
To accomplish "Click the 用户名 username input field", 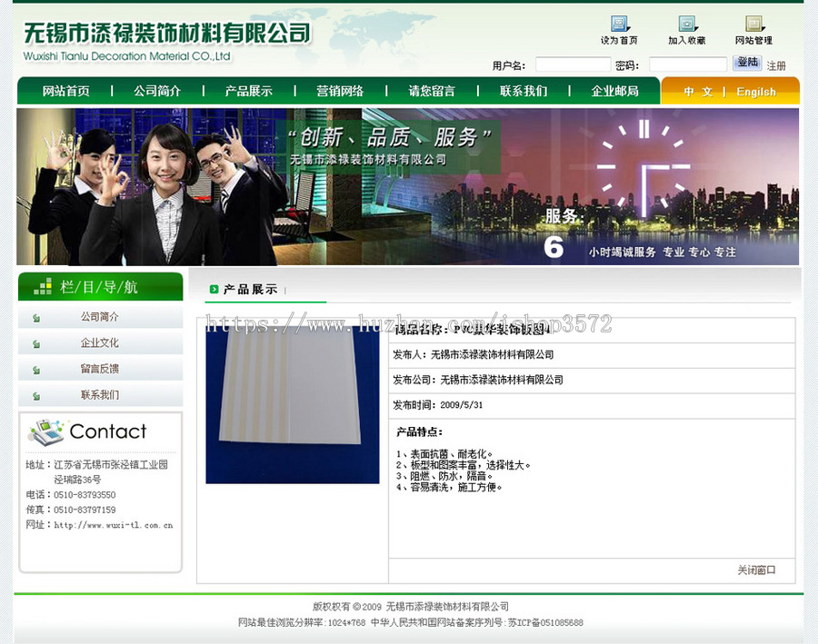I will [572, 62].
